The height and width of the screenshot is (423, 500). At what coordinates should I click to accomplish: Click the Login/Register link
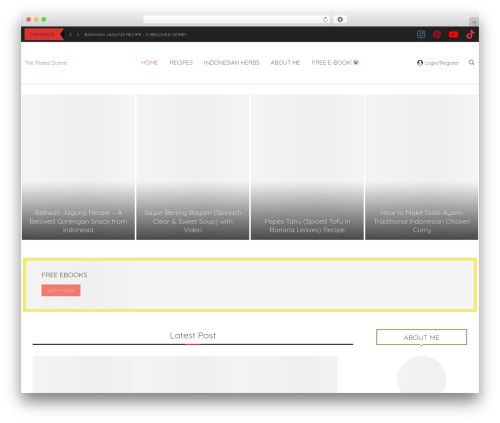click(x=441, y=63)
